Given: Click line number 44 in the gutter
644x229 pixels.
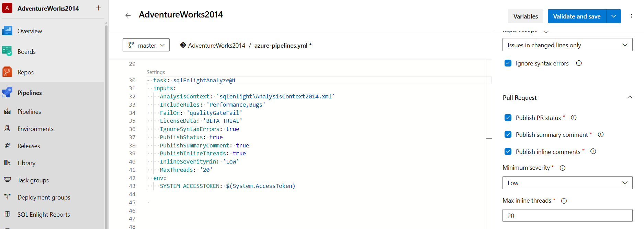Looking at the screenshot, I should click(x=132, y=194).
